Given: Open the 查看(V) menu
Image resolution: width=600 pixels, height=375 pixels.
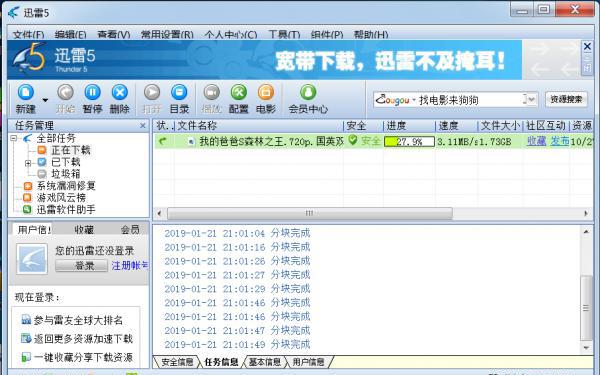Looking at the screenshot, I should 114,35.
